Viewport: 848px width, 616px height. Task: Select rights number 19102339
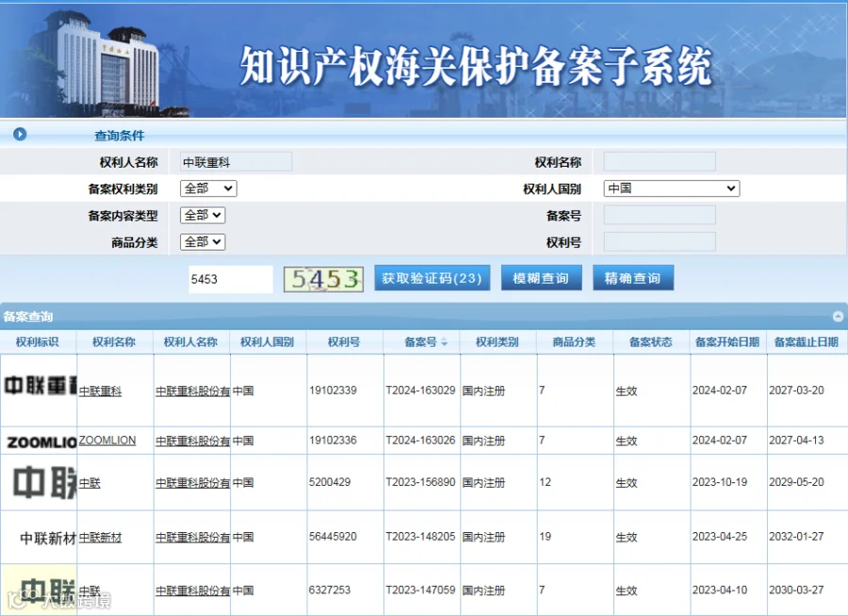click(333, 391)
